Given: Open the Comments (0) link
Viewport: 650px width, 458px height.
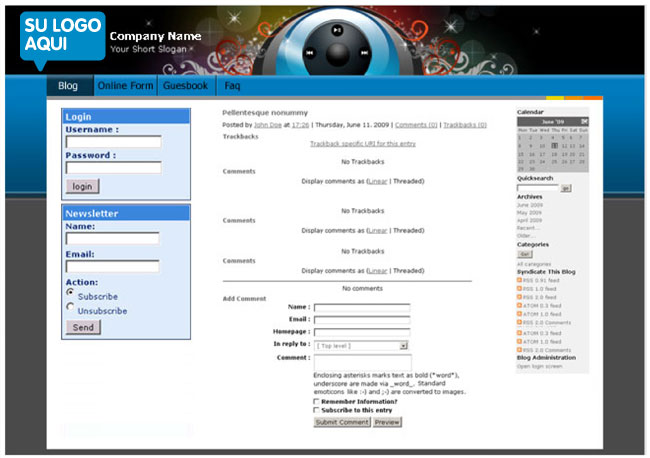Looking at the screenshot, I should tap(416, 125).
